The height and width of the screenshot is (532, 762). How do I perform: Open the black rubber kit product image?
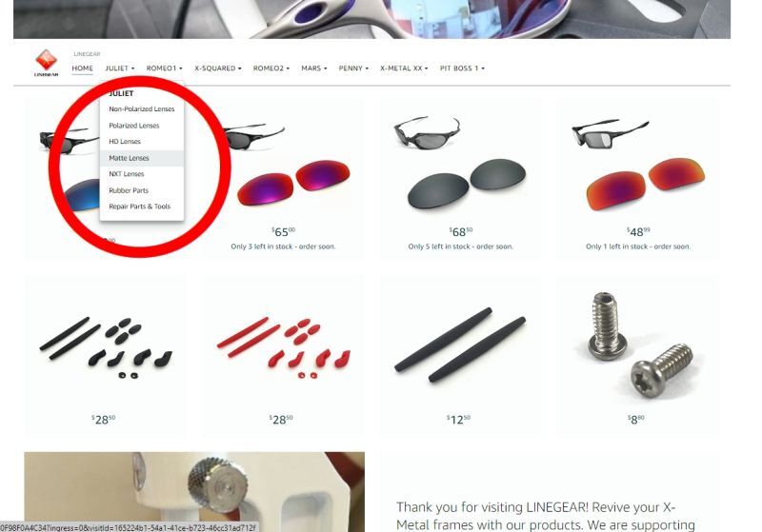coord(106,347)
